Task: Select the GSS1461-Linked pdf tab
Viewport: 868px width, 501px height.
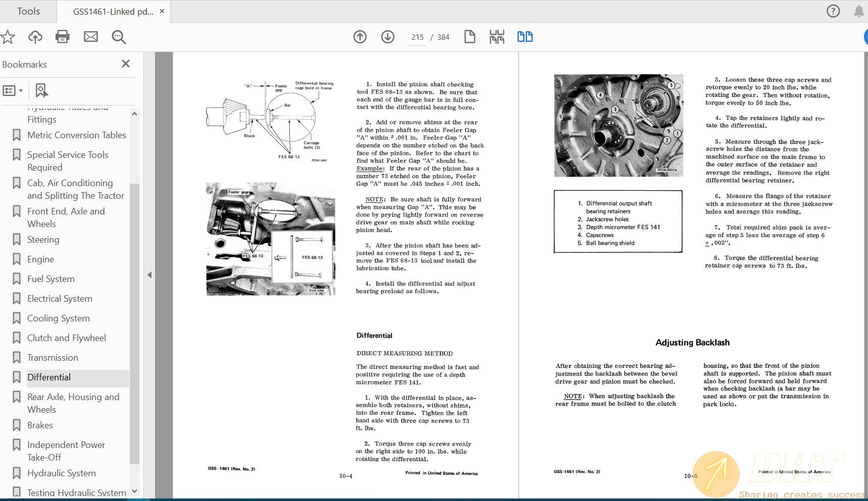Action: coord(113,12)
